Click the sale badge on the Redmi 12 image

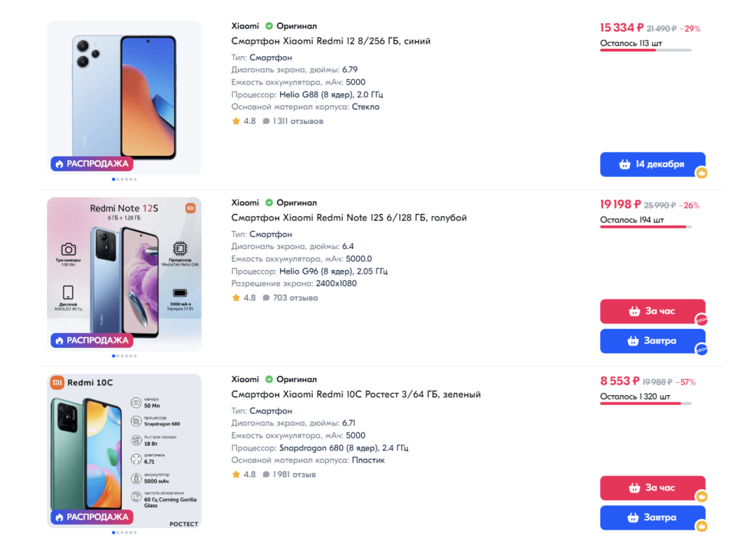[x=91, y=164]
